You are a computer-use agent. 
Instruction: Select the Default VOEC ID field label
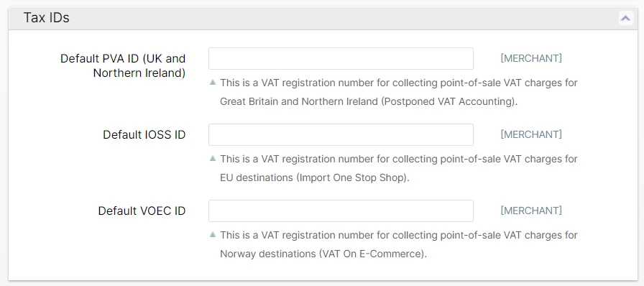pos(142,211)
